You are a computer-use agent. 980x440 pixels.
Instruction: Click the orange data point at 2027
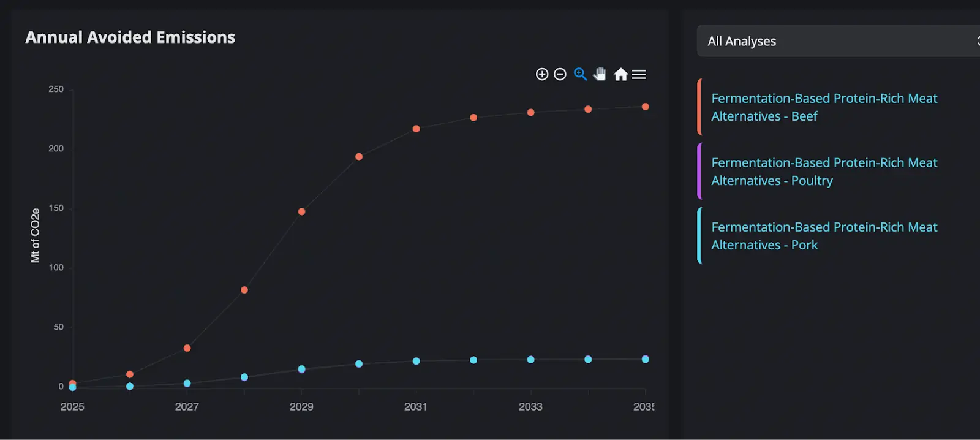[x=187, y=348]
